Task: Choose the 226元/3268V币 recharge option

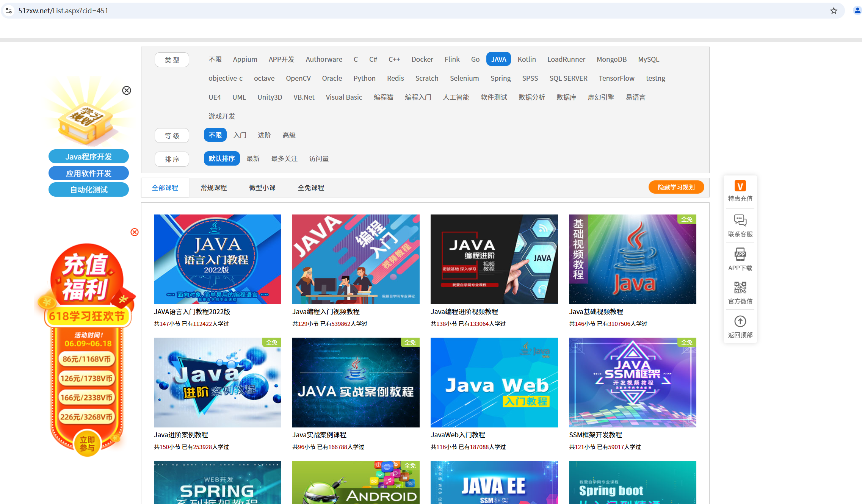Action: pyautogui.click(x=87, y=417)
